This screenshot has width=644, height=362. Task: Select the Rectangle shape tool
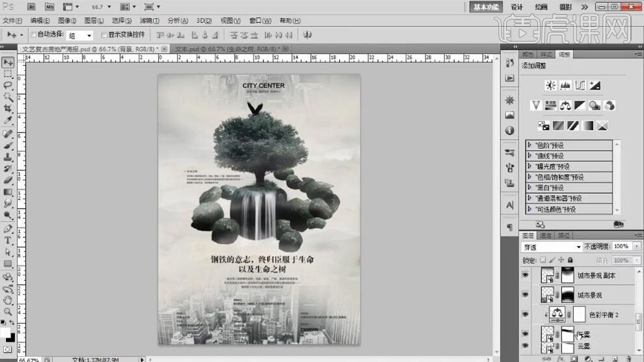(8, 263)
